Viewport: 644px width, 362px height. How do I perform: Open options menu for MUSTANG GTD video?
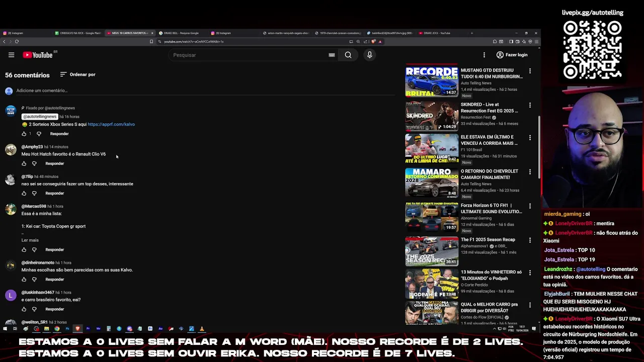tap(530, 71)
